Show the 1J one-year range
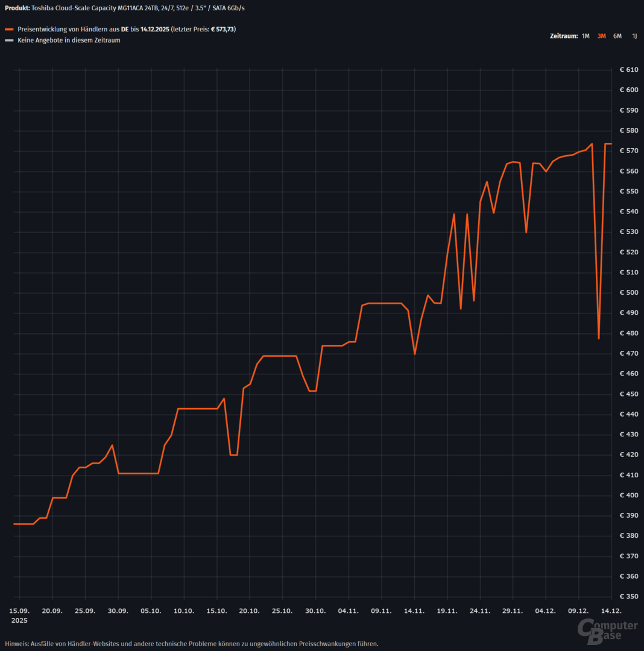 (x=634, y=36)
